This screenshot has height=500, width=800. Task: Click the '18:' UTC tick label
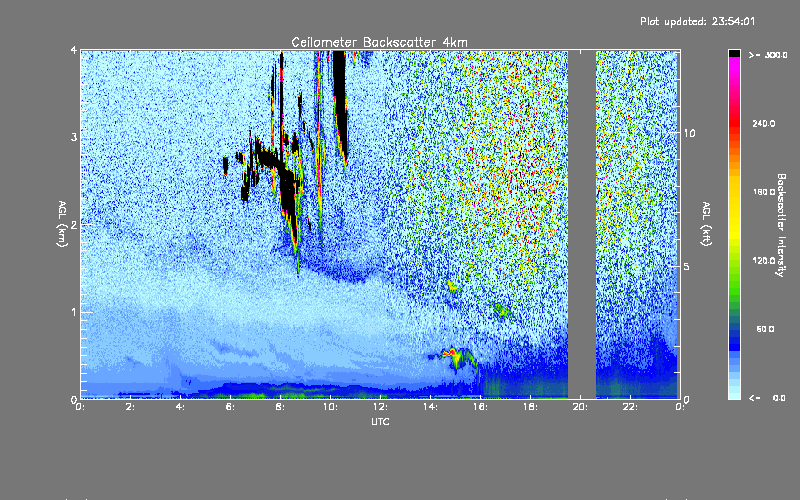pos(530,407)
